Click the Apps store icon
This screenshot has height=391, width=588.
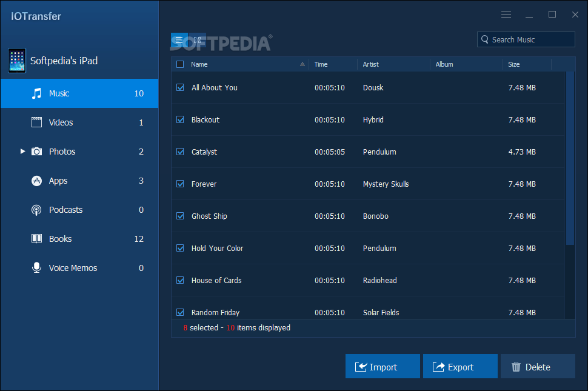pyautogui.click(x=36, y=181)
